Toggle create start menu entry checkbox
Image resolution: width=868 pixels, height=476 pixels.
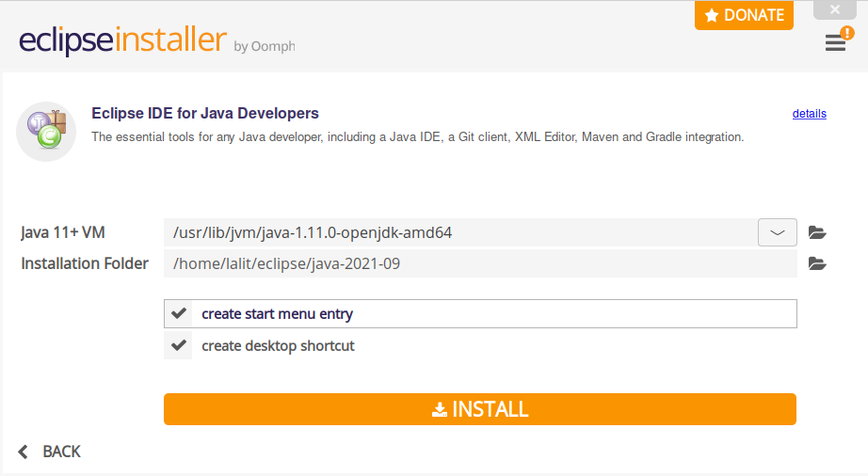click(178, 313)
